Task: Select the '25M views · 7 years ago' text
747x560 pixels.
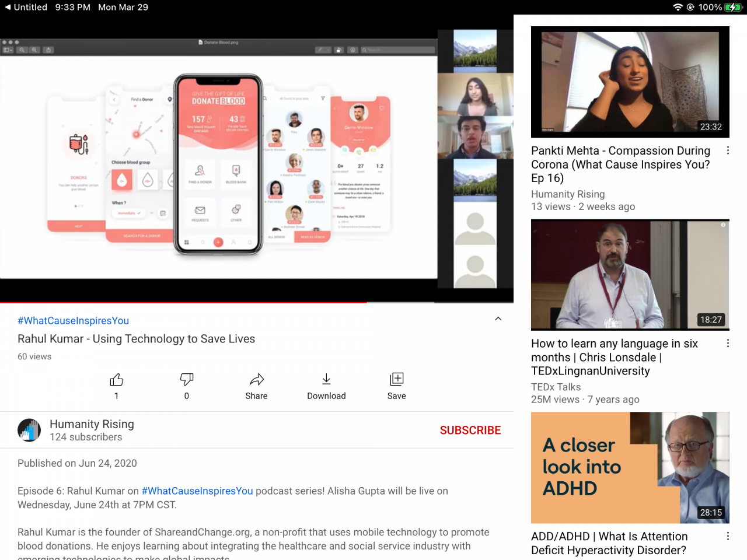Action: point(585,399)
